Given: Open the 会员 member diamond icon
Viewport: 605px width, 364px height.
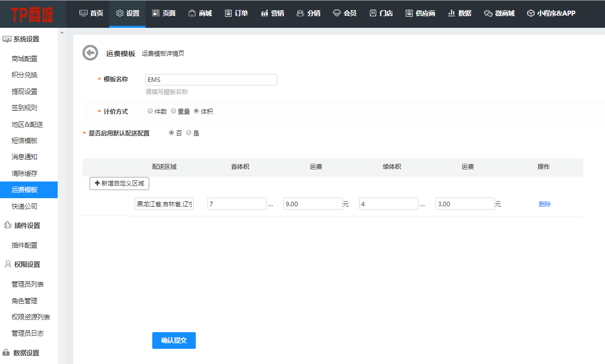Looking at the screenshot, I should tap(337, 14).
